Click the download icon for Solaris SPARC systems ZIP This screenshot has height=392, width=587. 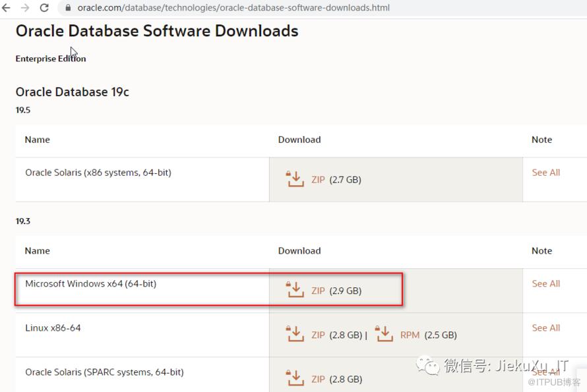295,378
